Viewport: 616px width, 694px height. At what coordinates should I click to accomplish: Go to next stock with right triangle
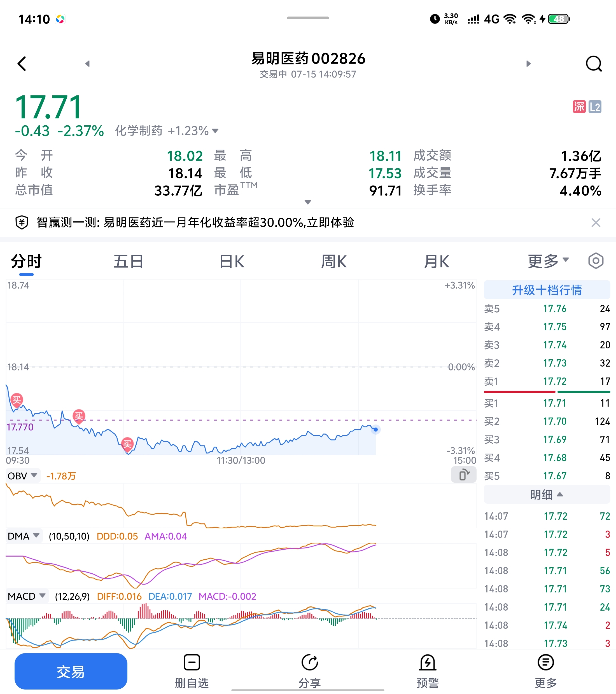[528, 64]
